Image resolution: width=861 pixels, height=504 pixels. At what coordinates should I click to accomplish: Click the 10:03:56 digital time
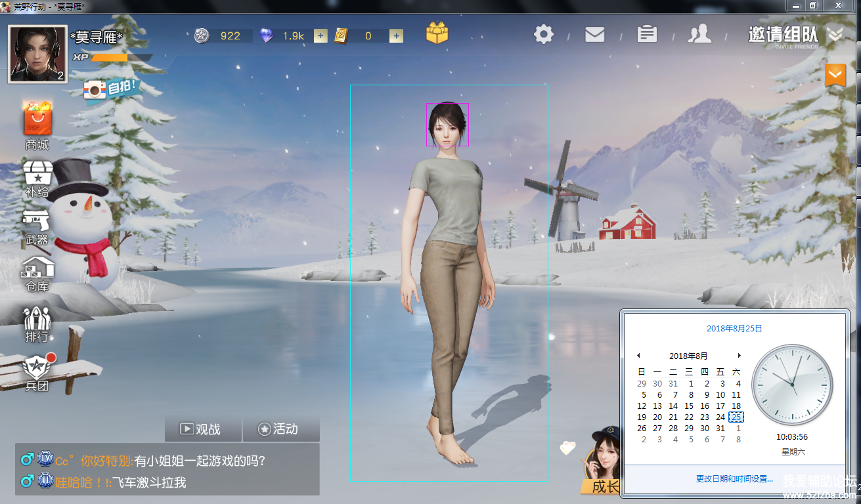pyautogui.click(x=792, y=437)
